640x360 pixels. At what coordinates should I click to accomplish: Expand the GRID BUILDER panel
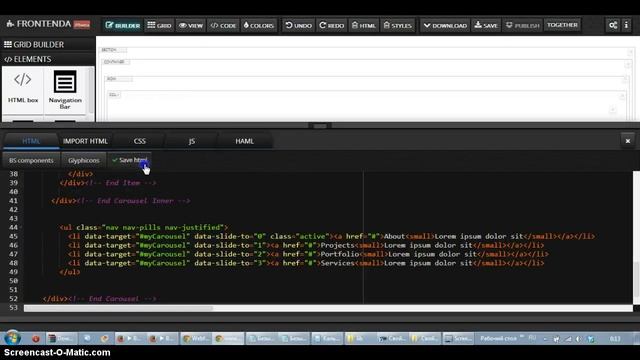tap(48, 44)
